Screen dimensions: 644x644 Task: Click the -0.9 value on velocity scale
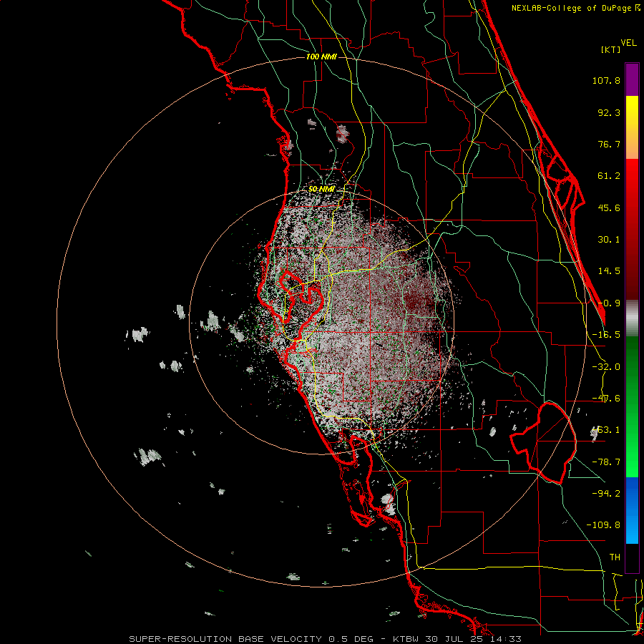point(609,303)
